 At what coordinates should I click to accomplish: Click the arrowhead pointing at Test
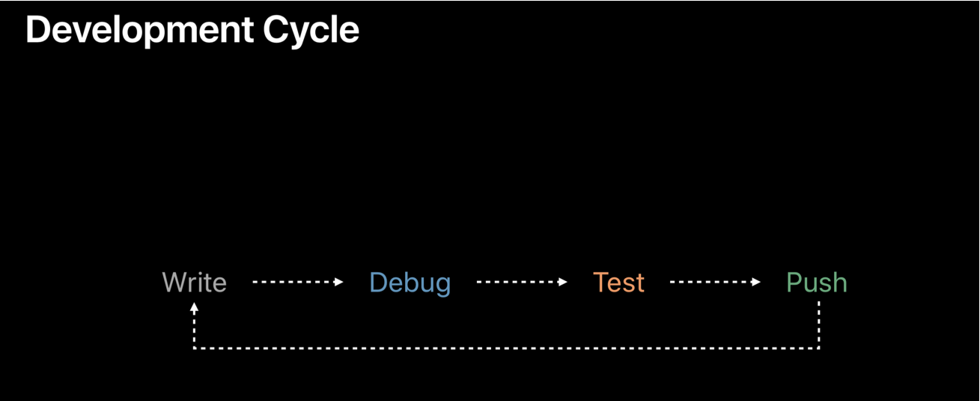563,282
